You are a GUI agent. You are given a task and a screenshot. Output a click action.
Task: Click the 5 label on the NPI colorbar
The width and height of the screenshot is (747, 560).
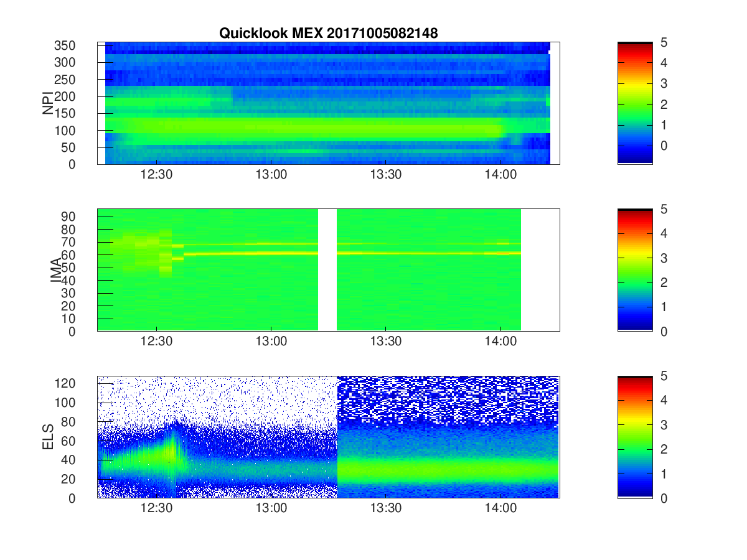point(663,42)
